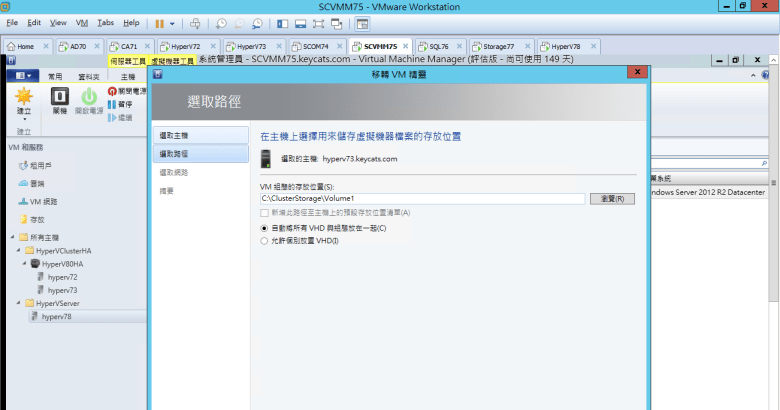This screenshot has height=410, width=780.
Task: Select 自動將所有 VHD 與組態放在一起 radio option
Action: (264, 228)
